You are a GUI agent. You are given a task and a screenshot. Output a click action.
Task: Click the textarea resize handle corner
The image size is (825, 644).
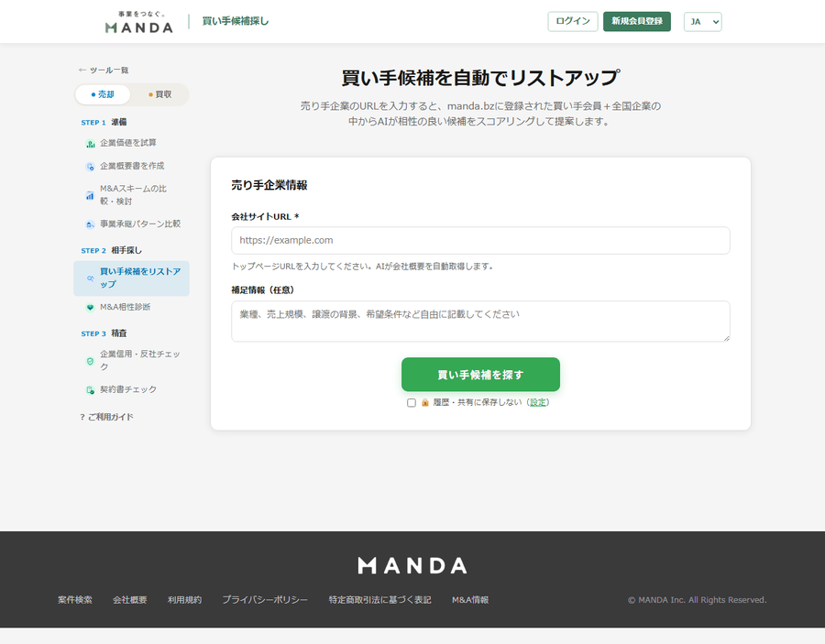(727, 338)
